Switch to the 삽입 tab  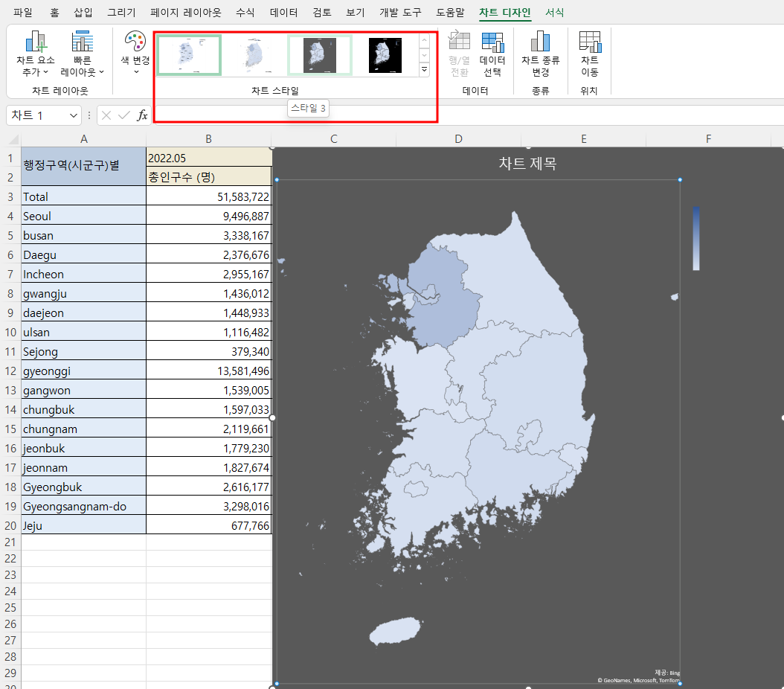[x=83, y=13]
